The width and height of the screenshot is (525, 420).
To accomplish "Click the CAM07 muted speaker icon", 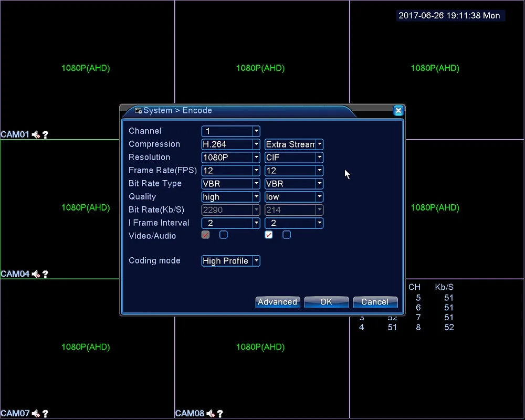I will [x=36, y=413].
